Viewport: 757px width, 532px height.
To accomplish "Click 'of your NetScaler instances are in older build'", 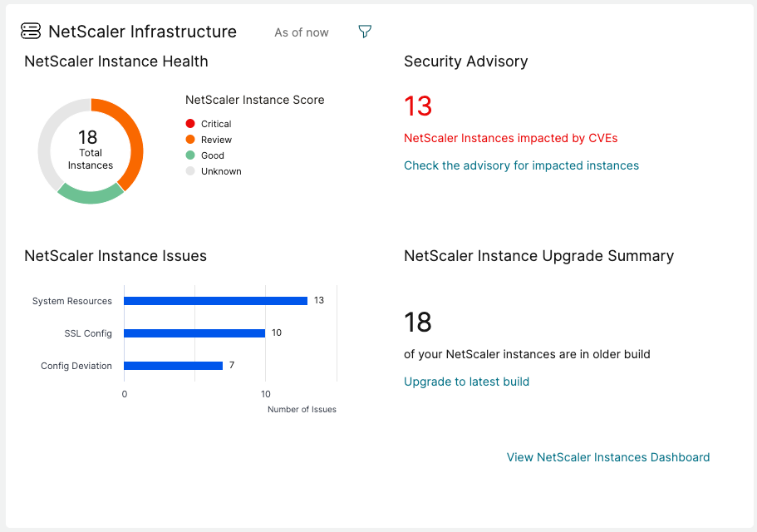I will click(527, 354).
